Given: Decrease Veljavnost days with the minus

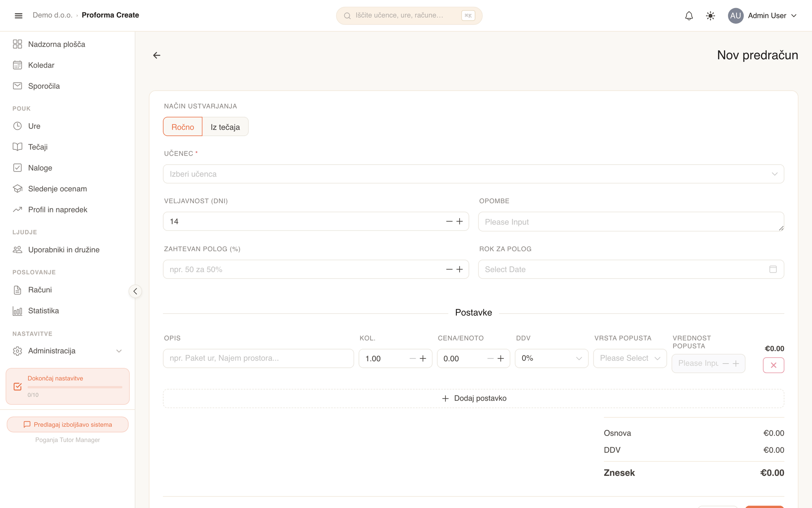Looking at the screenshot, I should [x=449, y=221].
